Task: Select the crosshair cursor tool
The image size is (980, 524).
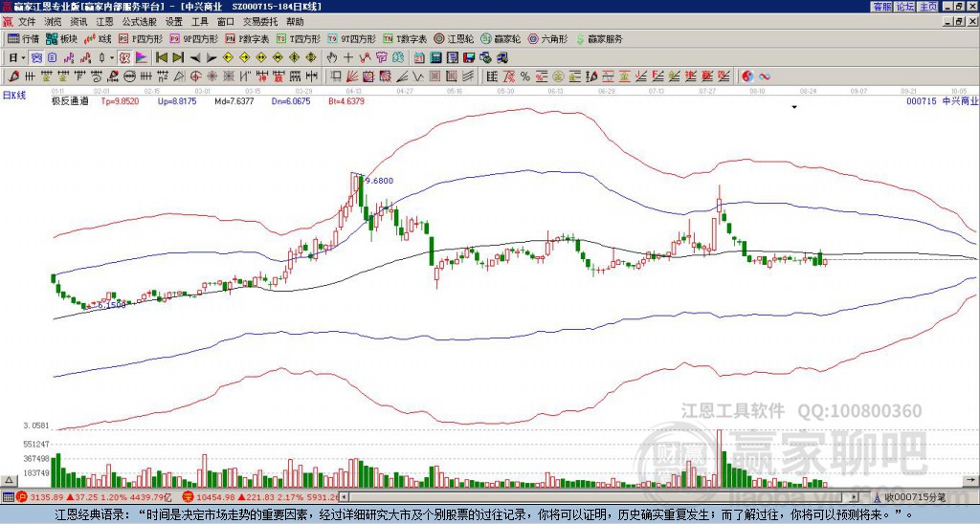Action: [348, 58]
